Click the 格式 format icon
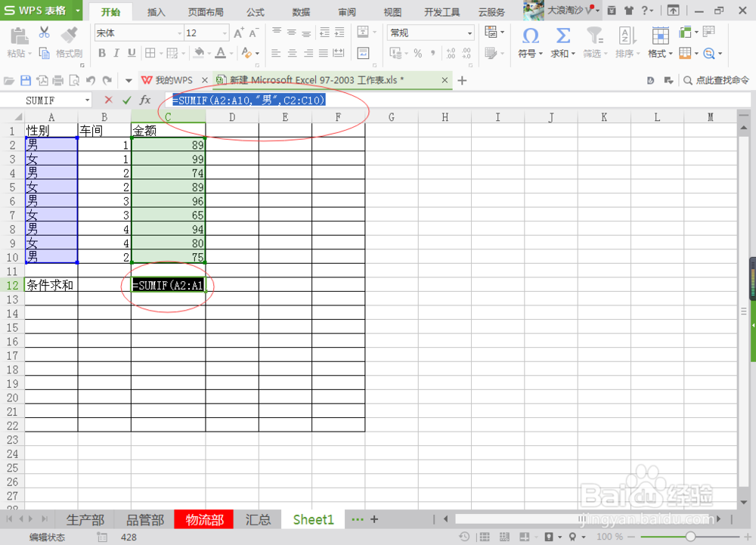The width and height of the screenshot is (756, 545). point(660,36)
